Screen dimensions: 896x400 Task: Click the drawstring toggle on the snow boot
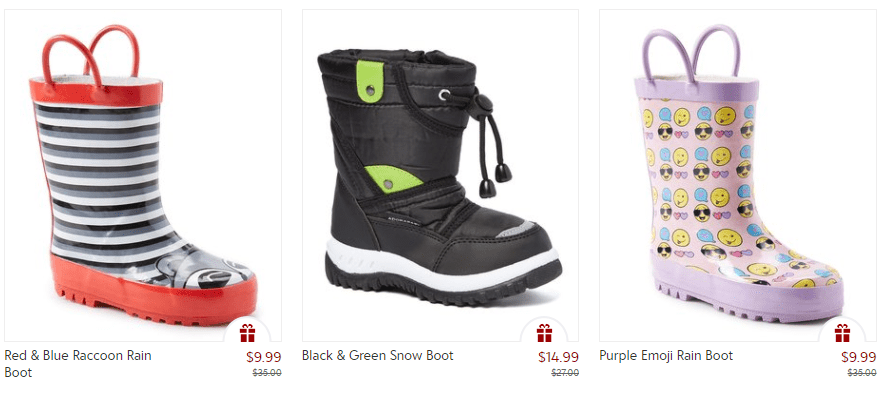tap(485, 104)
